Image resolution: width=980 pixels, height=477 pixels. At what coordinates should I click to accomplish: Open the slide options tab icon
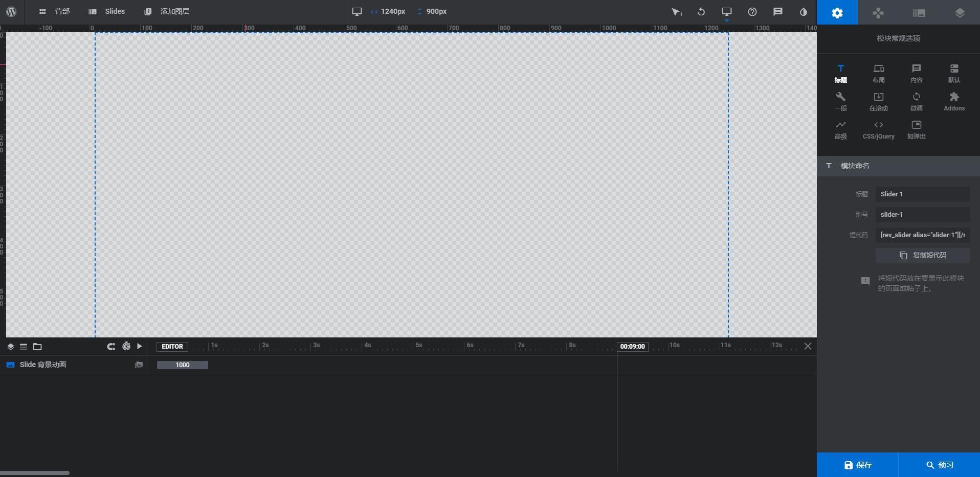[919, 13]
